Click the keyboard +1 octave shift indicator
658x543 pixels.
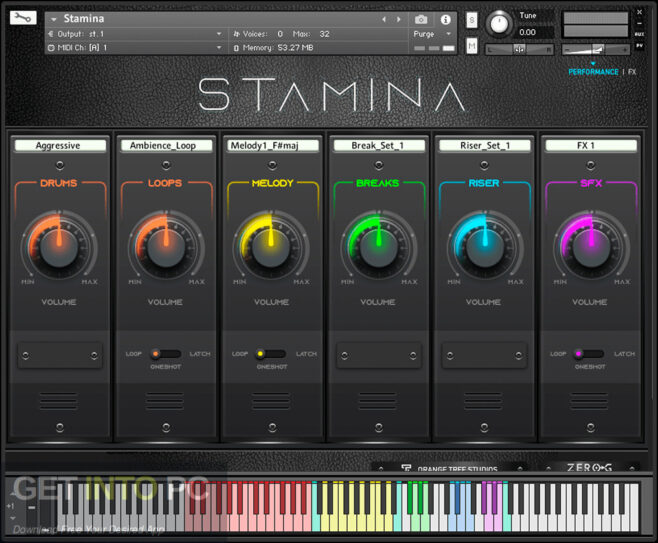point(10,506)
